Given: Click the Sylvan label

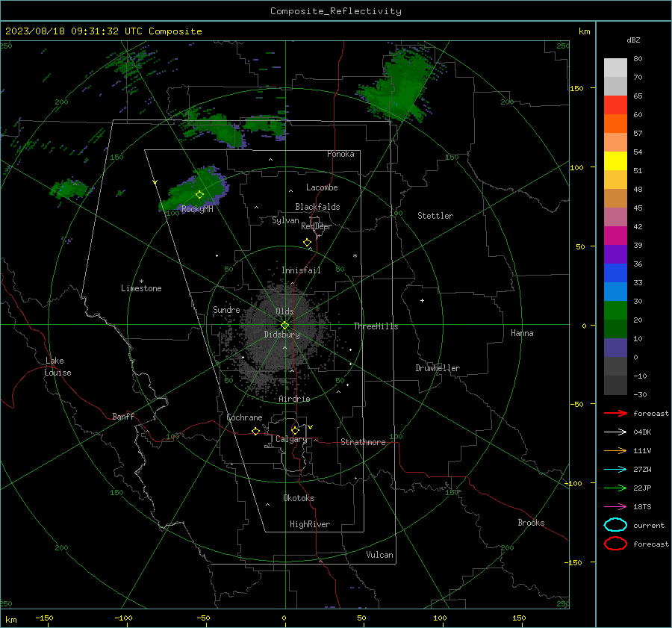Looking at the screenshot, I should tap(285, 220).
